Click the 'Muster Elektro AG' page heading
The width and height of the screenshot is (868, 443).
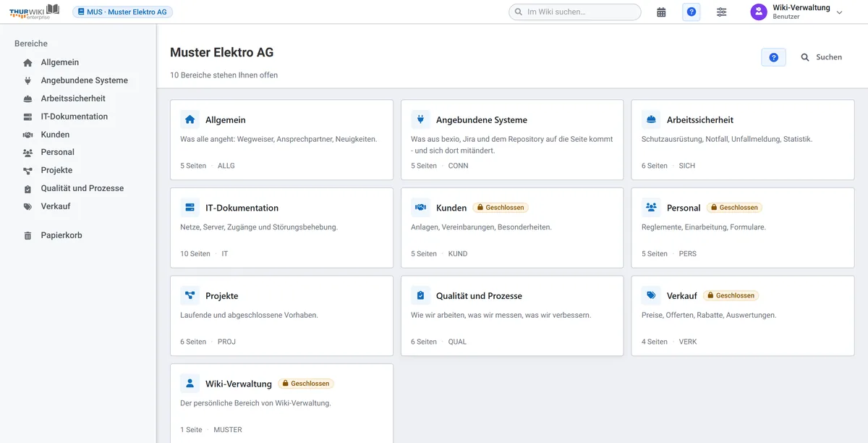click(222, 53)
